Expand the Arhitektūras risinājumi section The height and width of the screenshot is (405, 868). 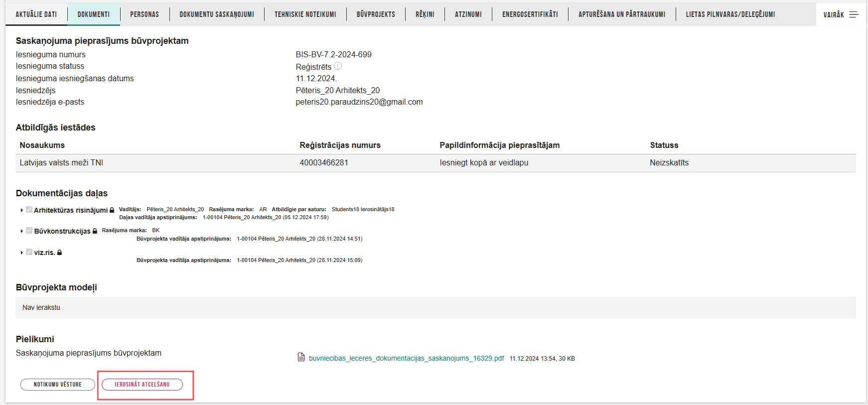21,210
